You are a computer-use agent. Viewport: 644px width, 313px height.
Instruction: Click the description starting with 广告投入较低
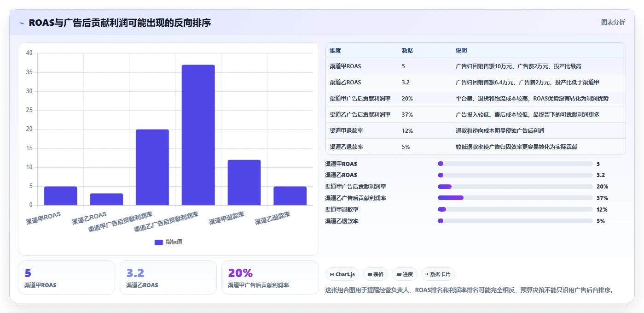[527, 115]
